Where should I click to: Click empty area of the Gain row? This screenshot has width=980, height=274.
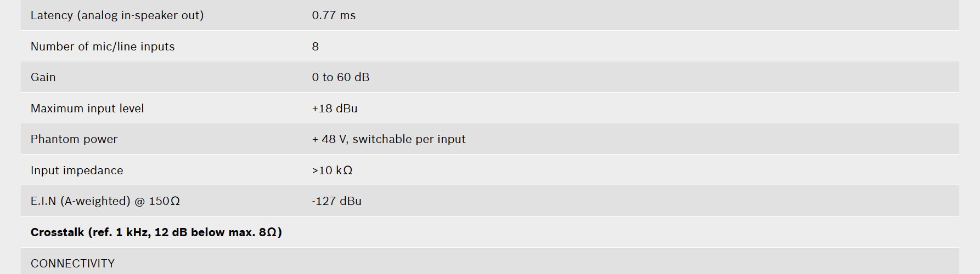point(658,77)
